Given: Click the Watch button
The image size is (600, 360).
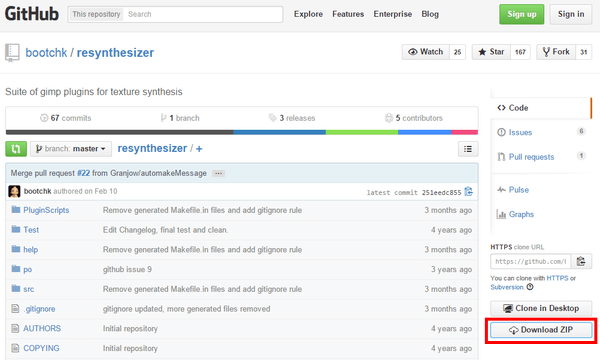Looking at the screenshot, I should click(x=426, y=52).
